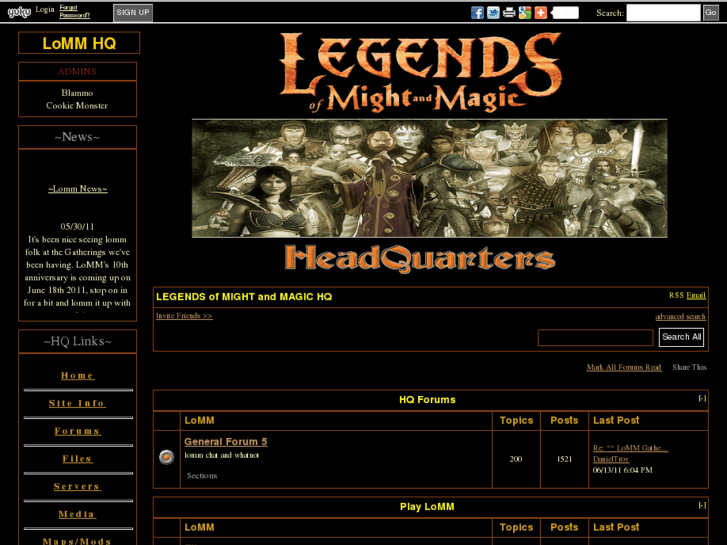Open Servers in HQ Links
The image size is (727, 545).
77,487
